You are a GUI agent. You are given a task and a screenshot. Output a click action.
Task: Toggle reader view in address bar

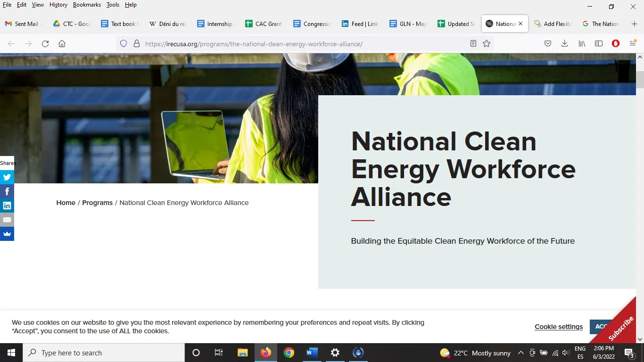click(473, 44)
